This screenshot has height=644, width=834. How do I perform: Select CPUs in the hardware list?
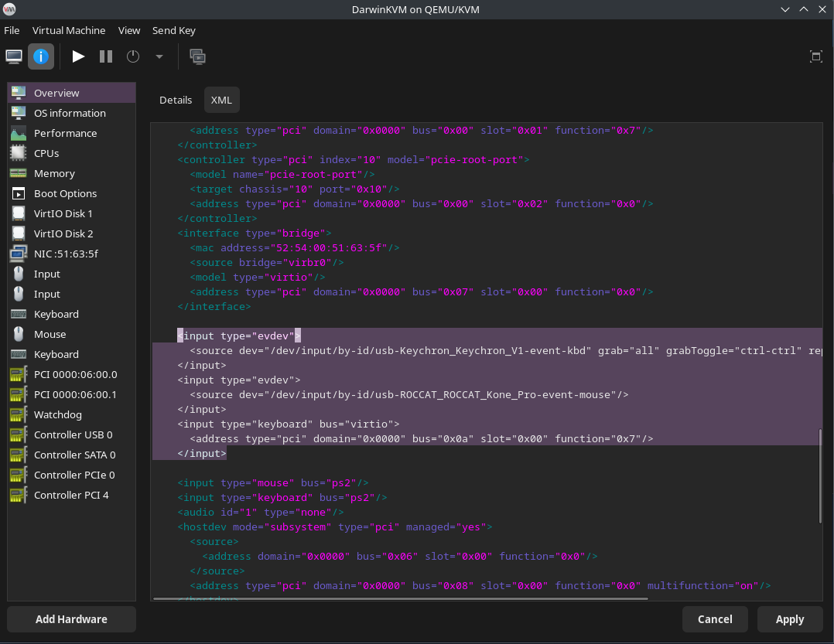click(46, 153)
